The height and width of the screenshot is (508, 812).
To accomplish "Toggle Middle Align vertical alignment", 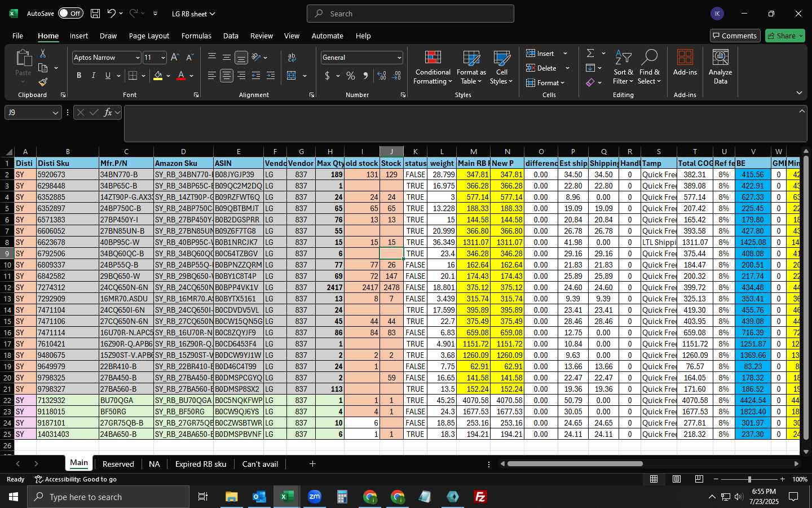I will pyautogui.click(x=227, y=58).
